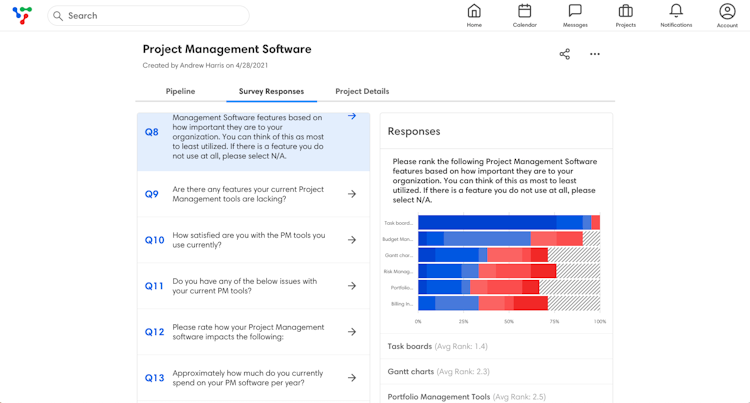750x403 pixels.
Task: Share the Project Management Software project
Action: click(x=564, y=54)
